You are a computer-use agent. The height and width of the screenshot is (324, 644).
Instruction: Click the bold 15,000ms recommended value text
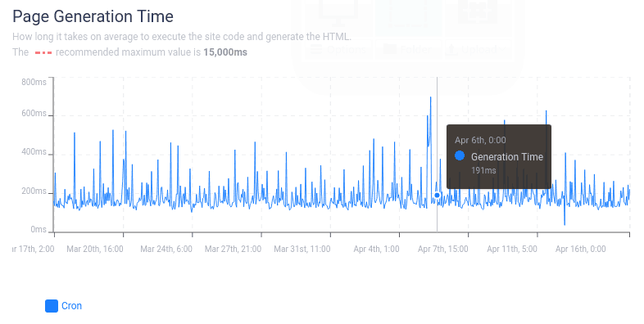click(225, 52)
